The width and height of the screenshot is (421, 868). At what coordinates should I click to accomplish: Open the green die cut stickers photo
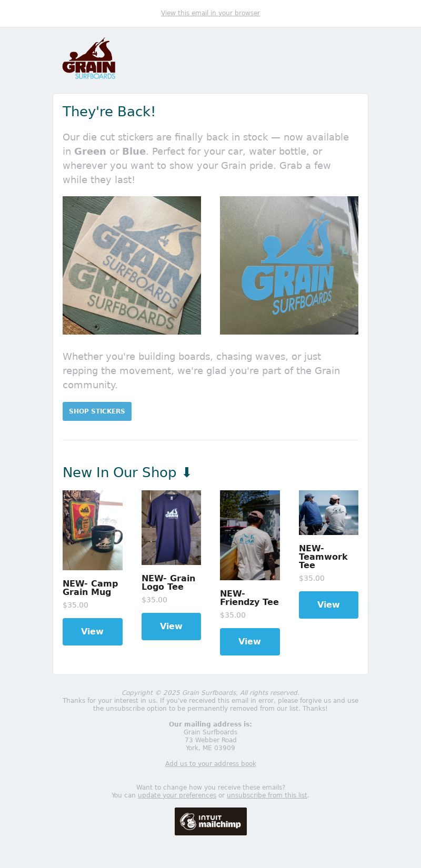tap(132, 265)
